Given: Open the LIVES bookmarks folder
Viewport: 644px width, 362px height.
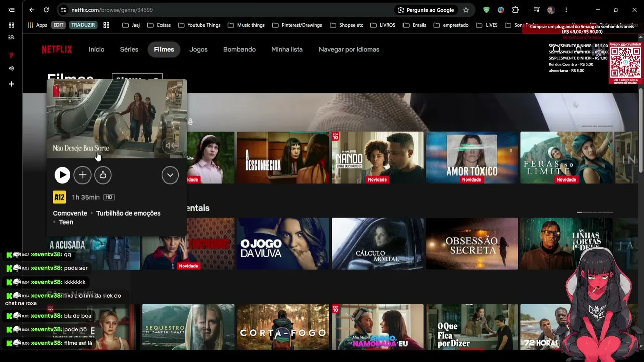Looking at the screenshot, I should pos(487,25).
